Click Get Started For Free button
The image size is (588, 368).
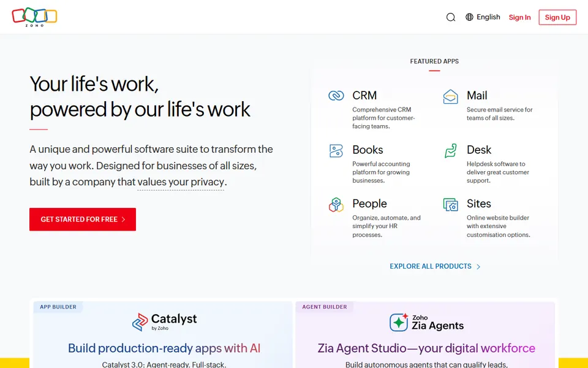click(x=83, y=220)
